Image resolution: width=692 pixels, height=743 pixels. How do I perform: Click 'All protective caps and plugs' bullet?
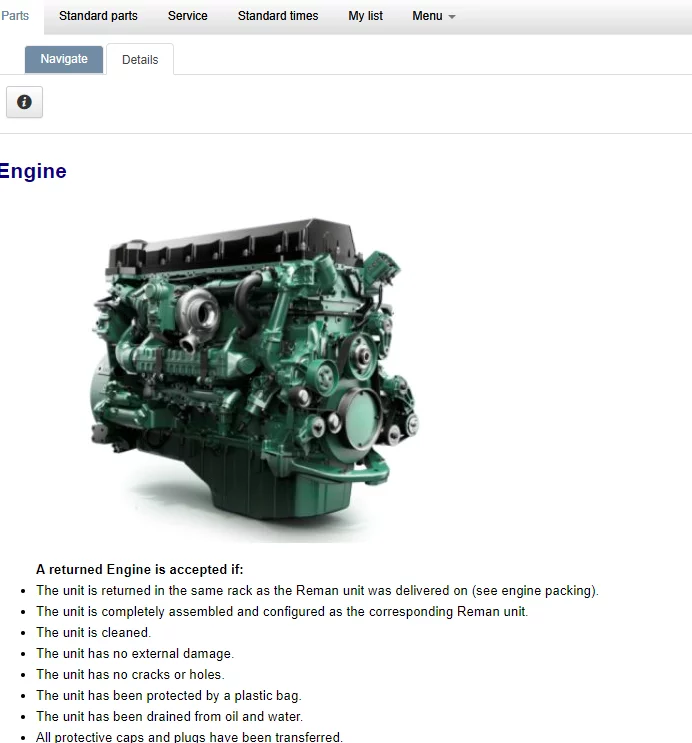point(189,737)
